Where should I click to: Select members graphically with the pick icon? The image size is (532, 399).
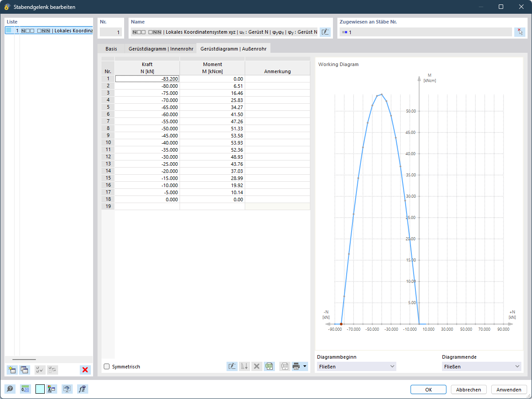pyautogui.click(x=520, y=31)
